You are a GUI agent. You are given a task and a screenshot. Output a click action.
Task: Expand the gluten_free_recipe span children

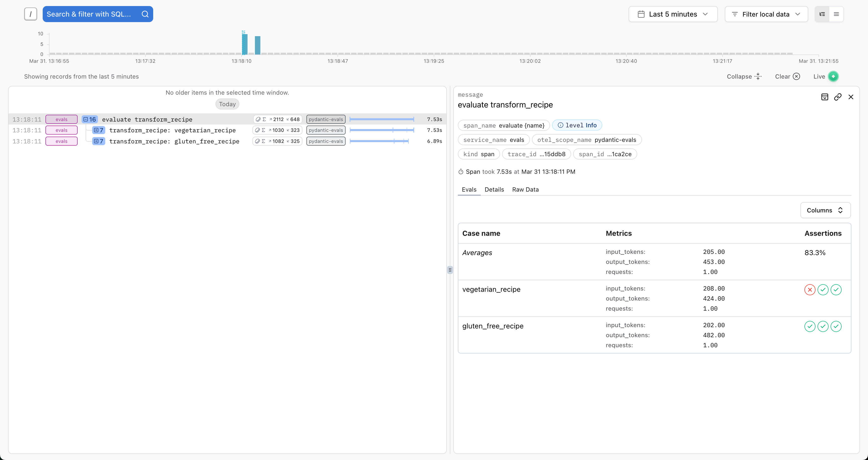pyautogui.click(x=96, y=141)
